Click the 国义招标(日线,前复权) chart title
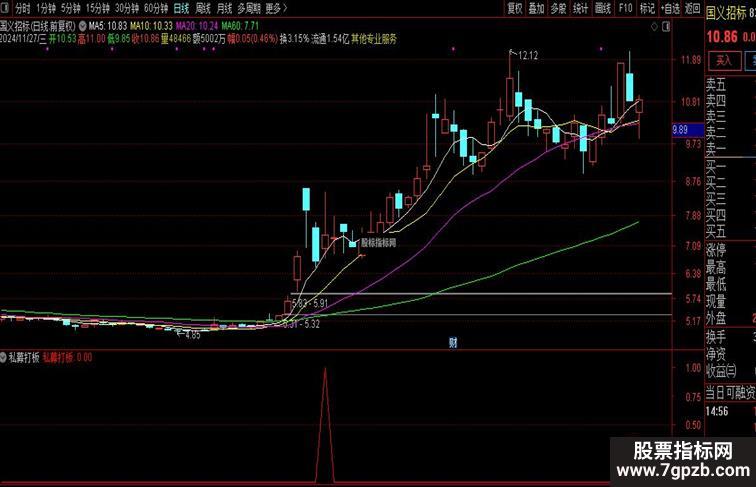 click(x=38, y=26)
